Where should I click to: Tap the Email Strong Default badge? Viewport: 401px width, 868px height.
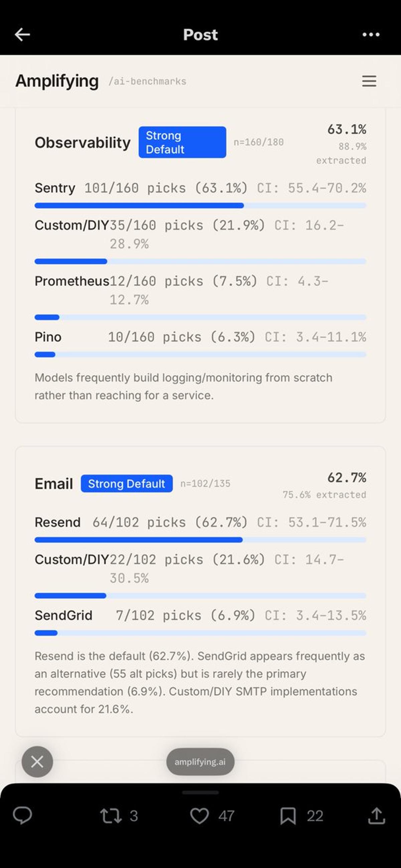pos(126,484)
